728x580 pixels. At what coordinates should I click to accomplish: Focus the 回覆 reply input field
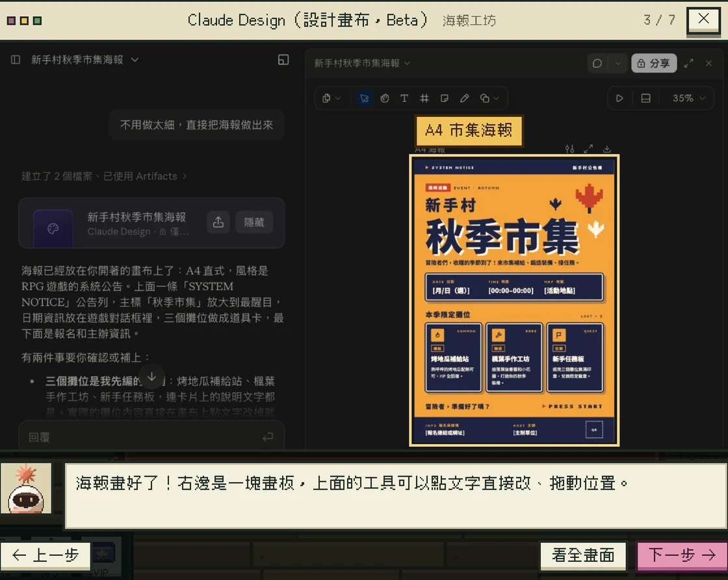pyautogui.click(x=151, y=436)
